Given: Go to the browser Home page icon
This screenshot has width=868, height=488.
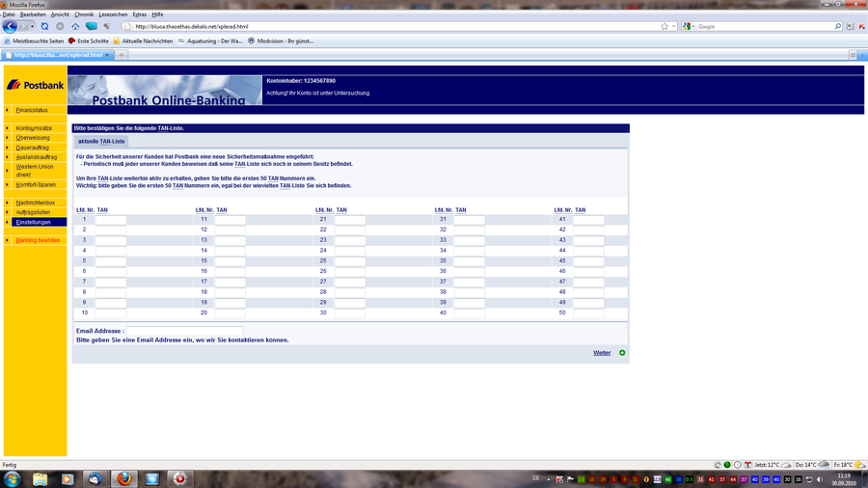Looking at the screenshot, I should 75,26.
